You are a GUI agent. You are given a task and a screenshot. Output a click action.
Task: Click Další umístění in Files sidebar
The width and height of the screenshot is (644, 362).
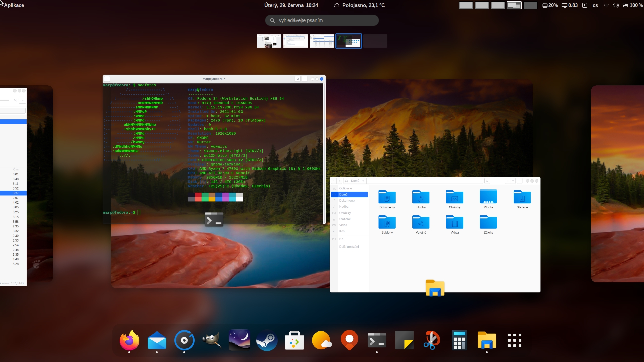(349, 247)
